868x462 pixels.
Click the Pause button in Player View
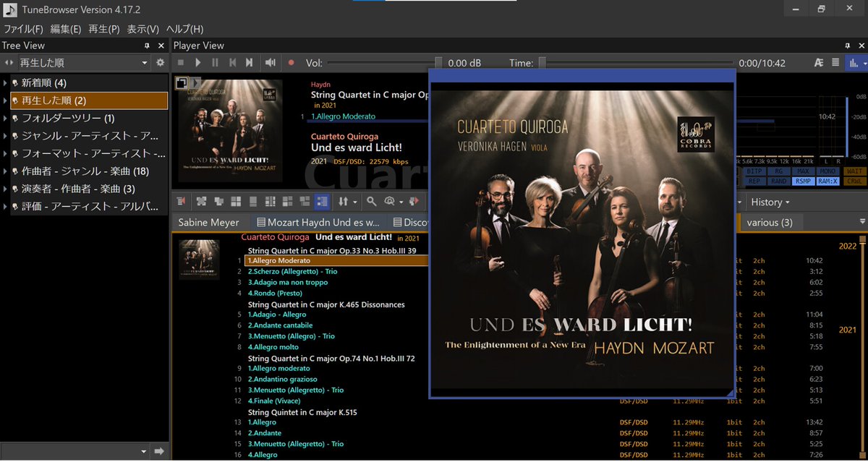pyautogui.click(x=215, y=63)
